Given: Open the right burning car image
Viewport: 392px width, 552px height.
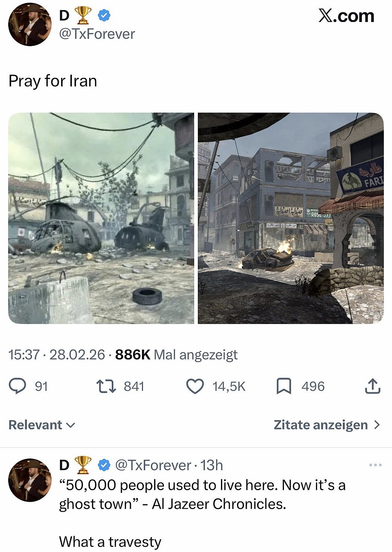Looking at the screenshot, I should [x=291, y=218].
